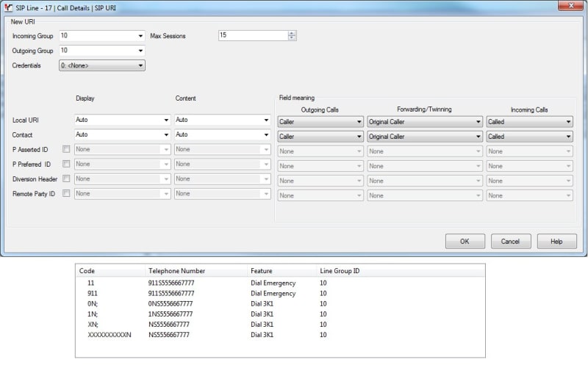Increase Max Sessions with up arrow
The width and height of the screenshot is (588, 365).
pyautogui.click(x=292, y=33)
